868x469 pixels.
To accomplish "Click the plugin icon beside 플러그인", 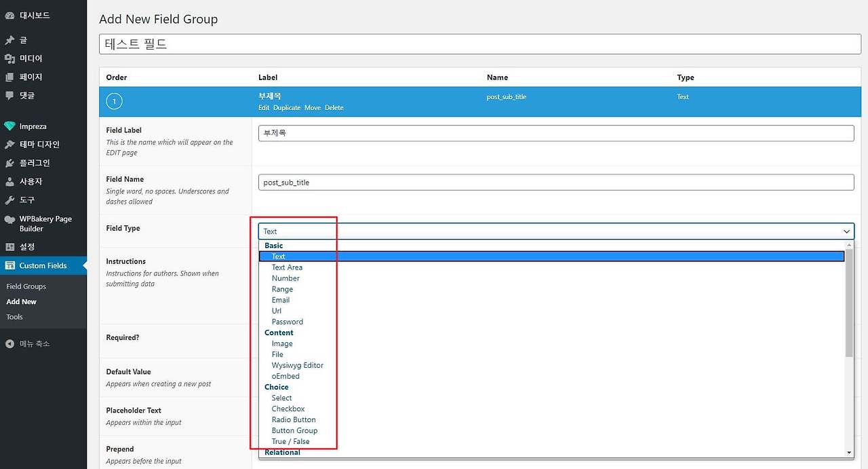I will click(9, 163).
